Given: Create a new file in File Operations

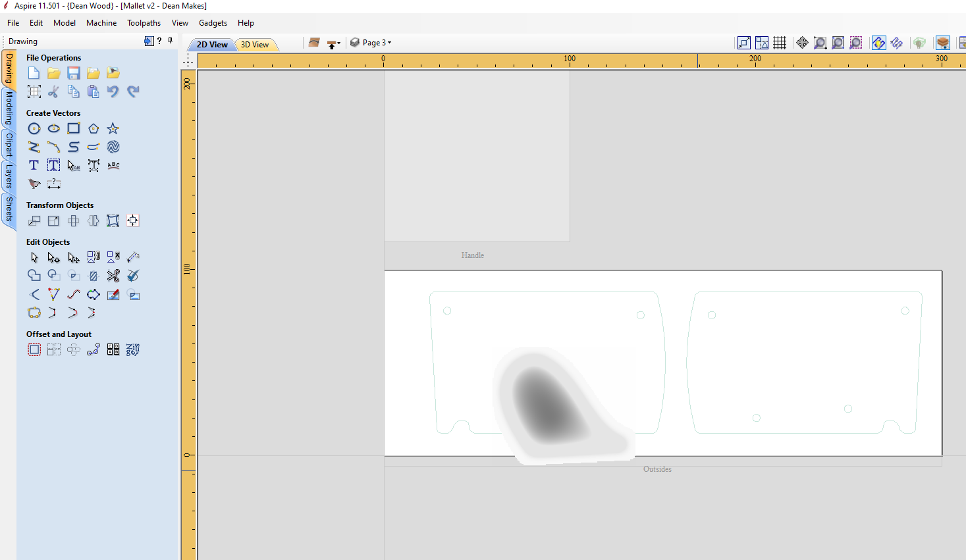Looking at the screenshot, I should [x=34, y=73].
